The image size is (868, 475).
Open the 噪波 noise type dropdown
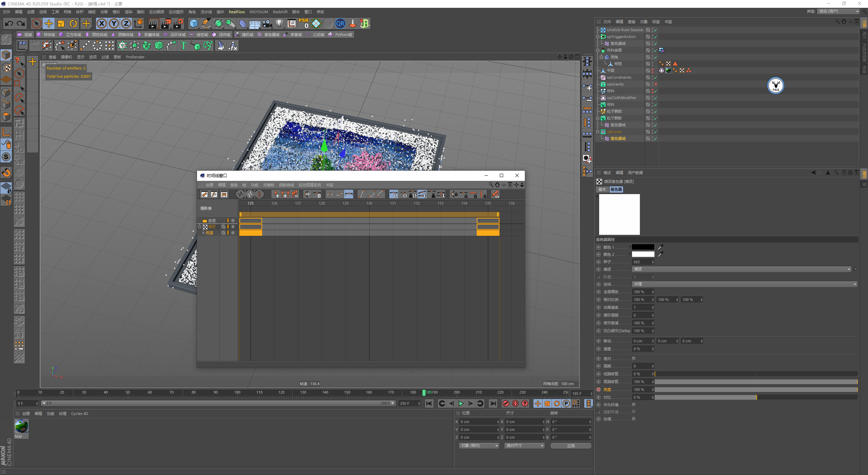point(742,269)
